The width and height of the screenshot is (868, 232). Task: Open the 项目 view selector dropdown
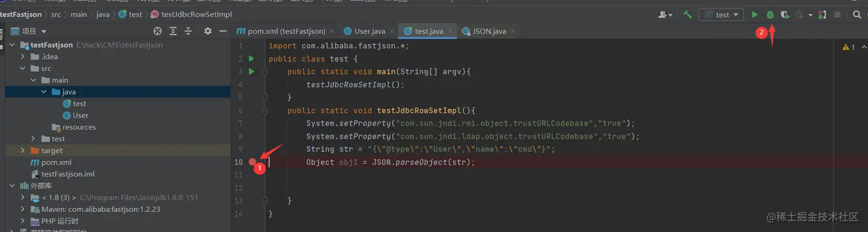click(x=29, y=31)
